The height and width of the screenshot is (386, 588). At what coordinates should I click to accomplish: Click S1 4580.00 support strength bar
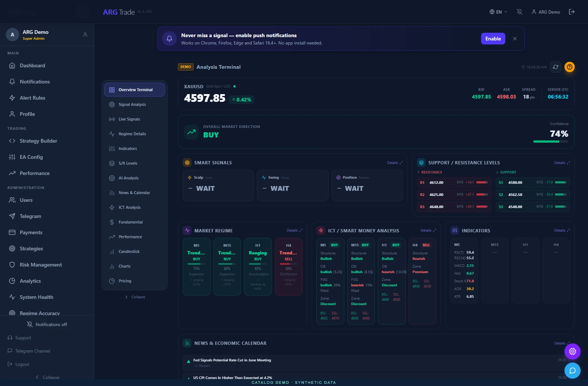[x=561, y=182]
